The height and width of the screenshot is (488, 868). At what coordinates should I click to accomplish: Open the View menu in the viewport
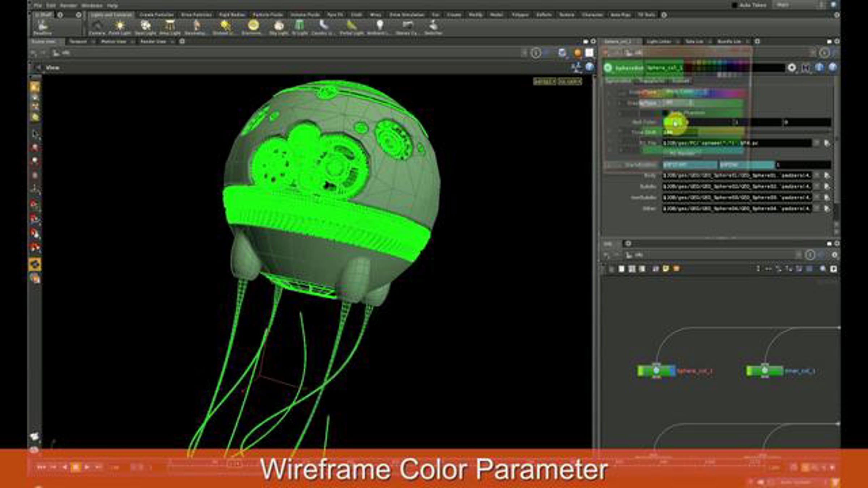pos(52,68)
